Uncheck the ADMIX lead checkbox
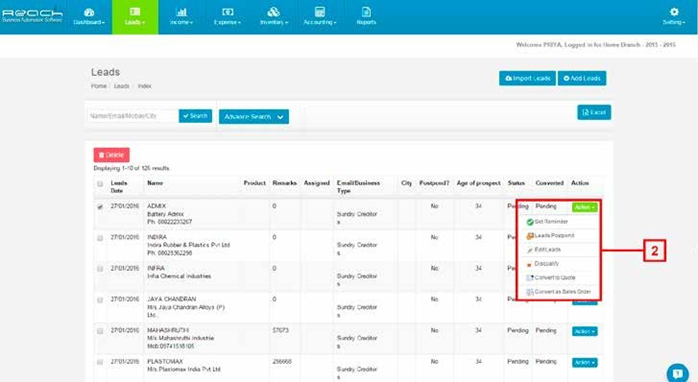 (100, 207)
